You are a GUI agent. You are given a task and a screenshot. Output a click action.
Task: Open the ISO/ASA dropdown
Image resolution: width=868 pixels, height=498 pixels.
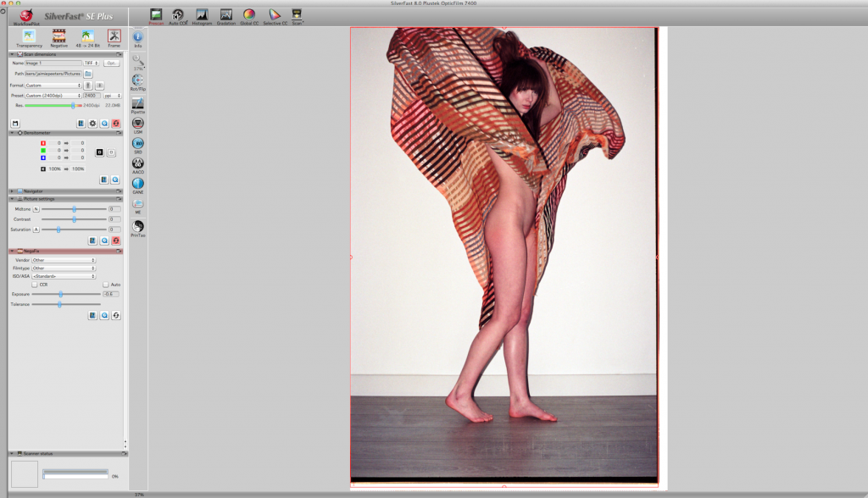click(x=63, y=276)
